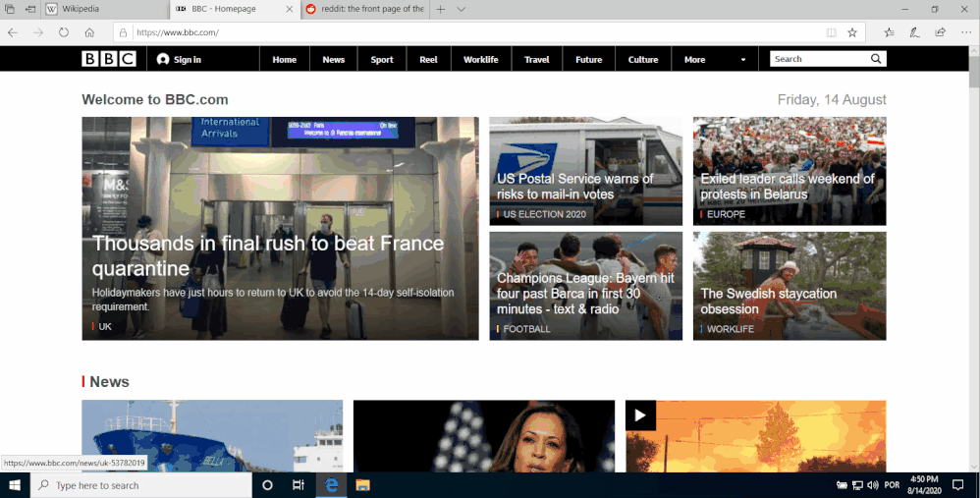Open the News section heading
Screen dimensions: 980x498
click(109, 382)
